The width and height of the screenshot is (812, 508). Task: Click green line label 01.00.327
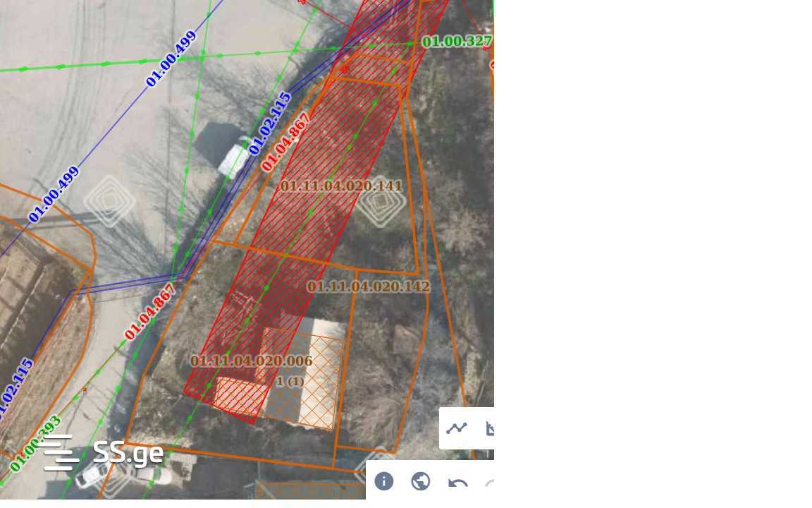(x=457, y=41)
